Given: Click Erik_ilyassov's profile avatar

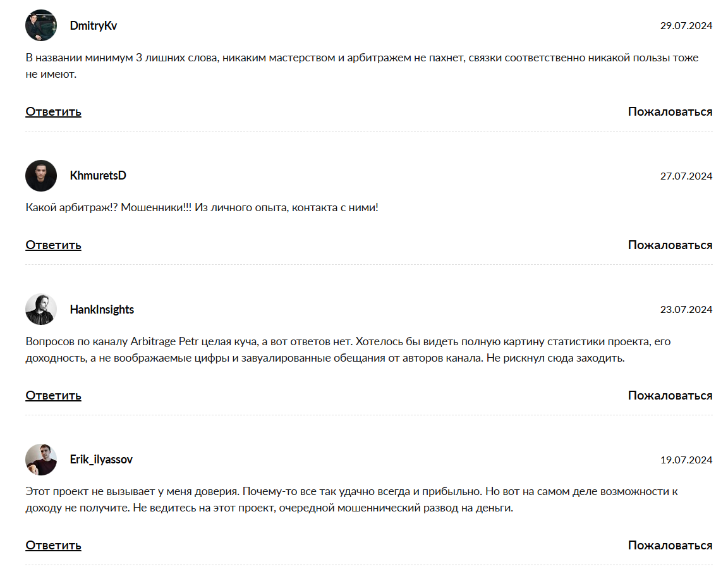Looking at the screenshot, I should pyautogui.click(x=41, y=460).
